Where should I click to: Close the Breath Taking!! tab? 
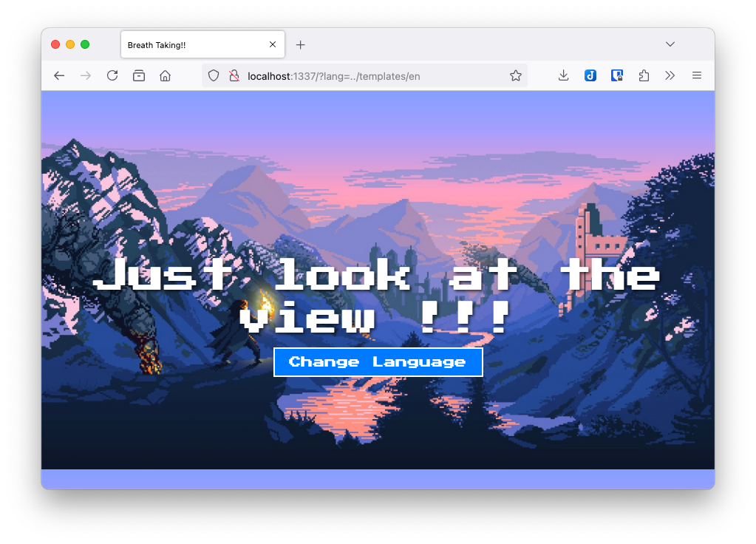(x=273, y=45)
